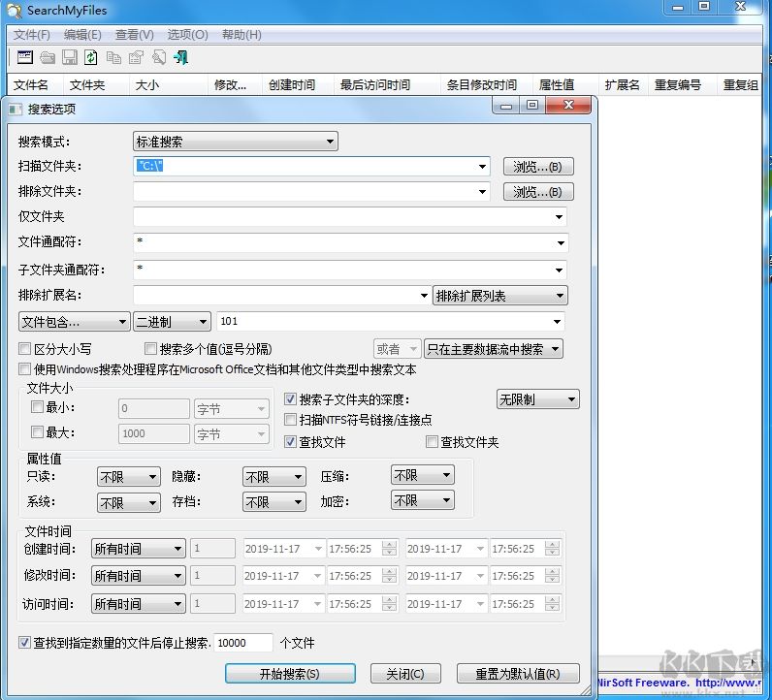The image size is (772, 700).
Task: Toggle 查找到指定数量的文件后停止搜索 checkbox
Action: [24, 643]
